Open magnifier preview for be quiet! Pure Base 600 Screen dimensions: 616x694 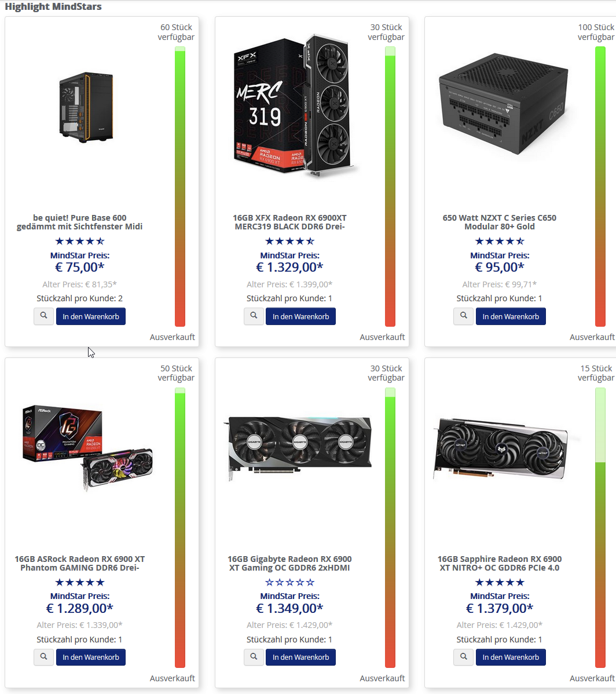[x=44, y=316]
